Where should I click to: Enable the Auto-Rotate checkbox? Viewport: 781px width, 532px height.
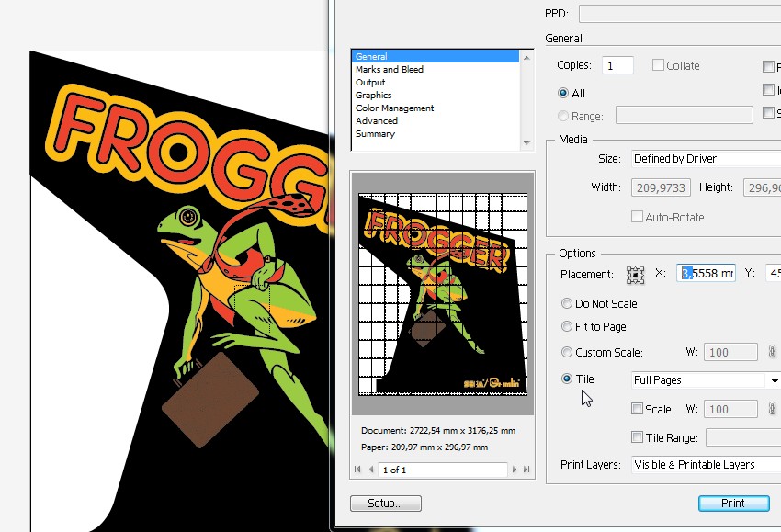tap(637, 217)
